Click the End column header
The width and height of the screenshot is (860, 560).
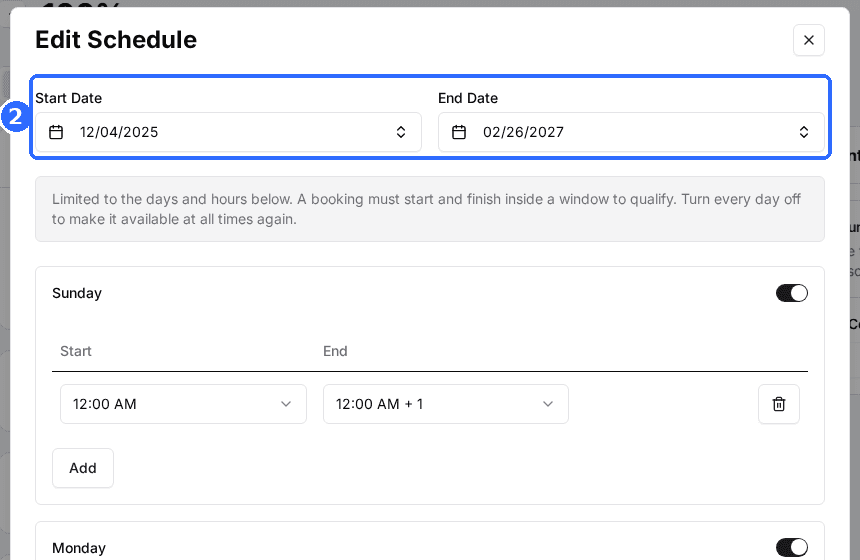click(335, 351)
